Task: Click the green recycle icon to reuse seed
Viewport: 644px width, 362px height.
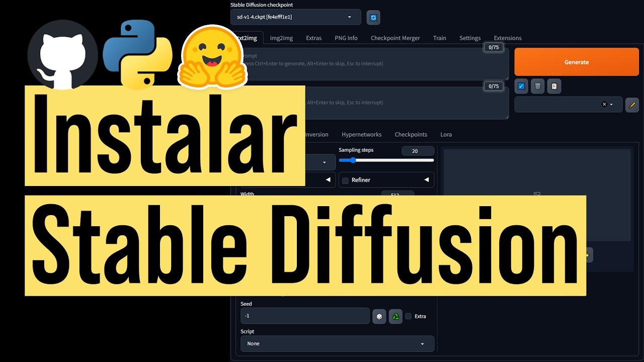Action: [x=395, y=316]
